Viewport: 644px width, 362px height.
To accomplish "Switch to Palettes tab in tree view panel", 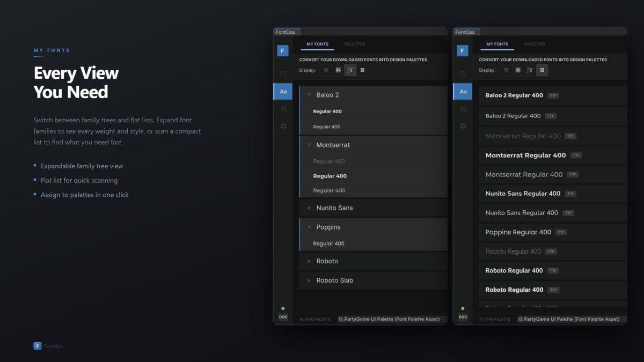I will coord(355,44).
